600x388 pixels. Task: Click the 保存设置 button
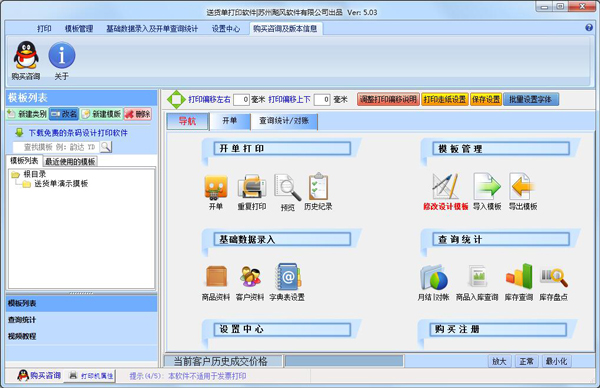(486, 99)
